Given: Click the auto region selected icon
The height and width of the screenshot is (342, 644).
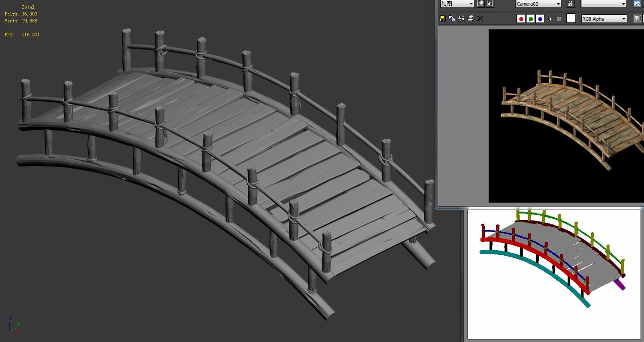Looking at the screenshot, I should click(490, 4).
